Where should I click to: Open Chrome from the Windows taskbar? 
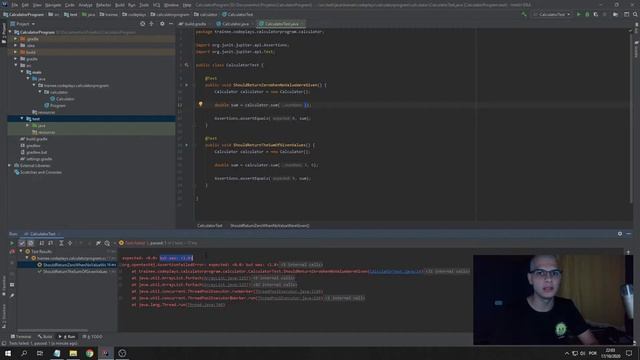point(89,353)
